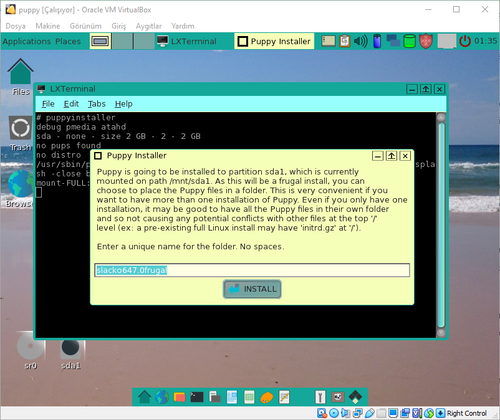Click the VirtualBox display status icon

[393, 413]
